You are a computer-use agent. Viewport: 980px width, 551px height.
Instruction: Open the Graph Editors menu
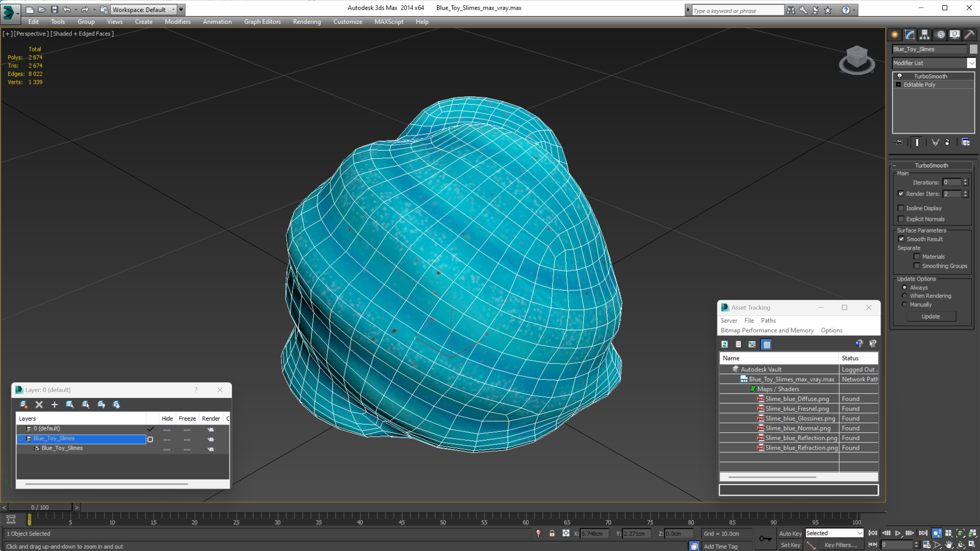pos(262,22)
